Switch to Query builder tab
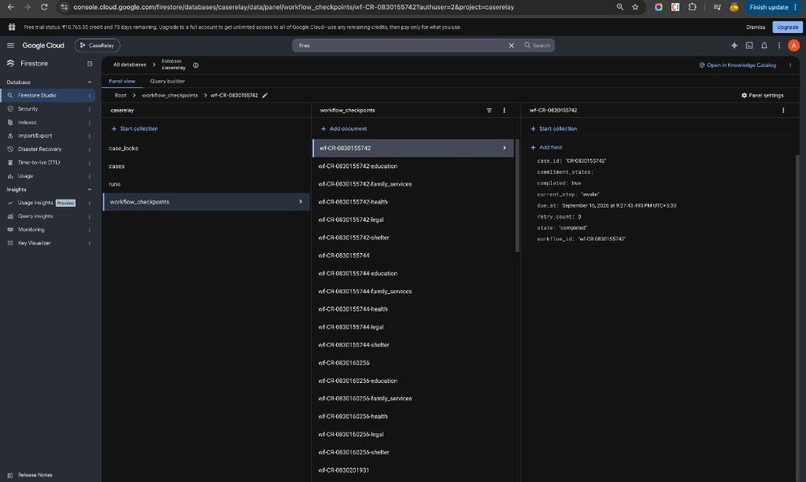This screenshot has width=806, height=482. (167, 81)
